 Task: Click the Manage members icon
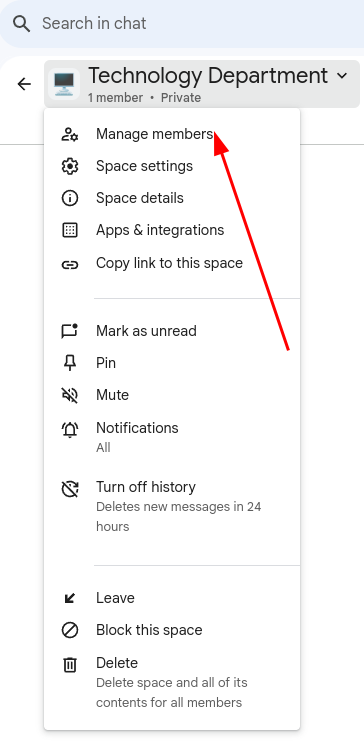[x=70, y=134]
